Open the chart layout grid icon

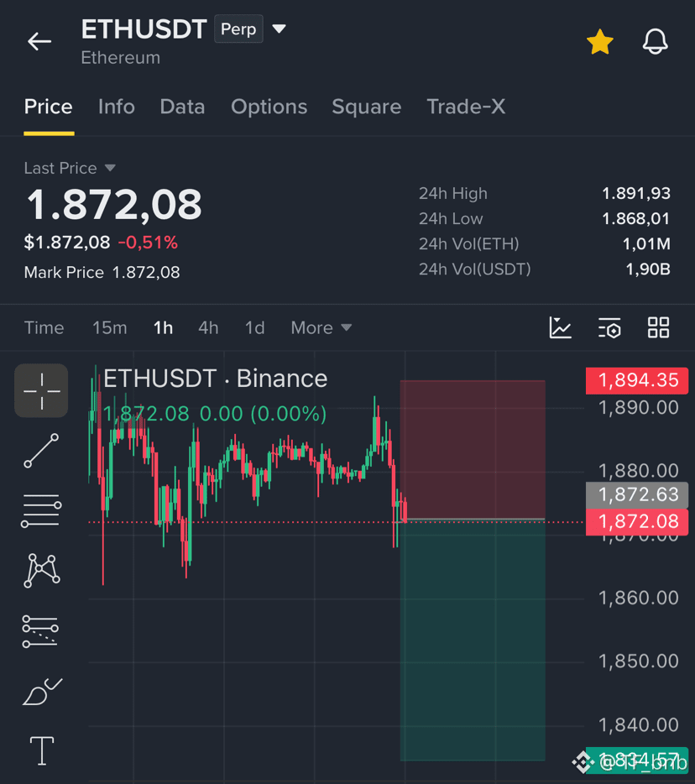coord(658,328)
